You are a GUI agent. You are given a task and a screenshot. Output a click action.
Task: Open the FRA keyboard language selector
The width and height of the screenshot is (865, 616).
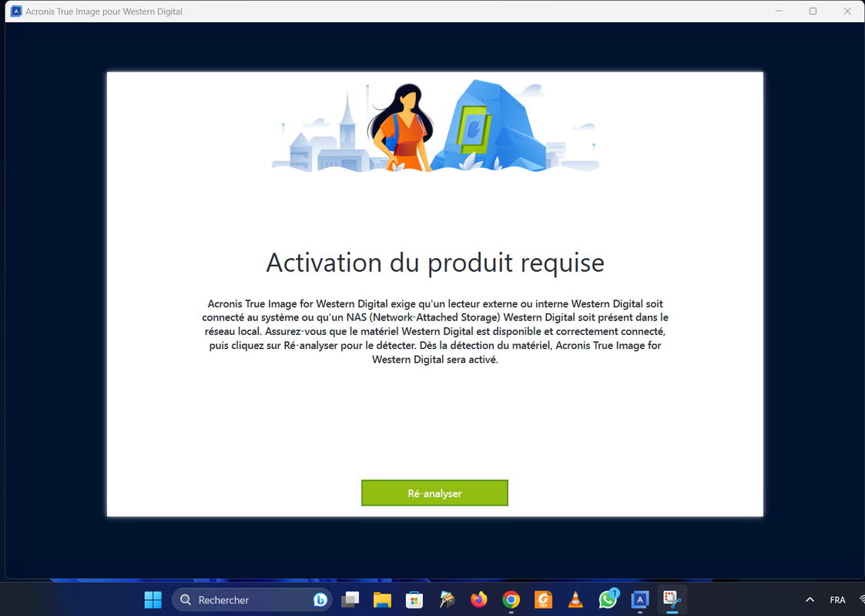click(x=837, y=600)
